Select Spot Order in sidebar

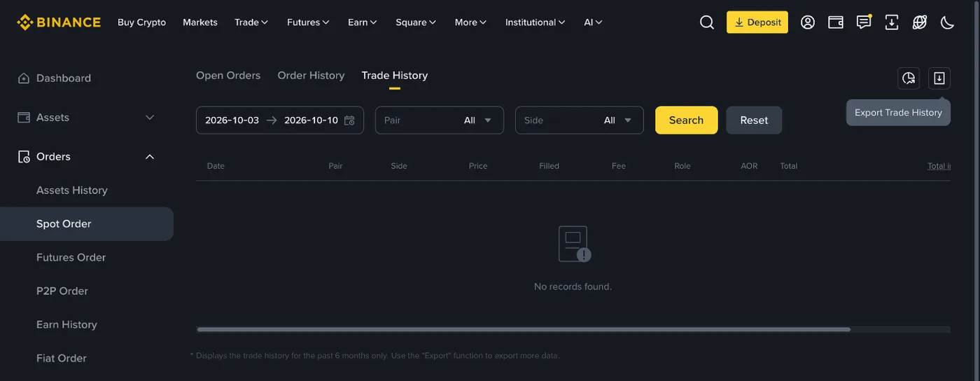[x=87, y=224]
